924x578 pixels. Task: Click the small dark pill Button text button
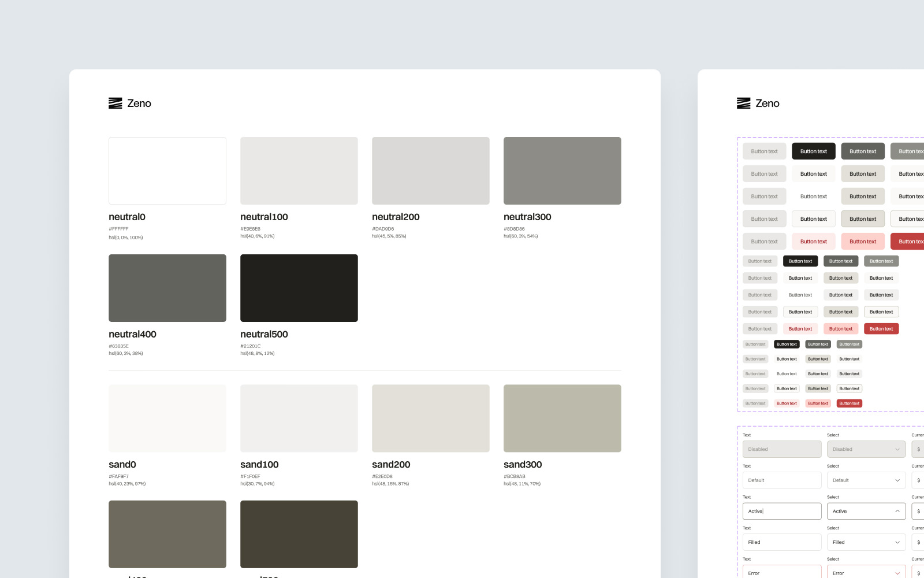[787, 344]
